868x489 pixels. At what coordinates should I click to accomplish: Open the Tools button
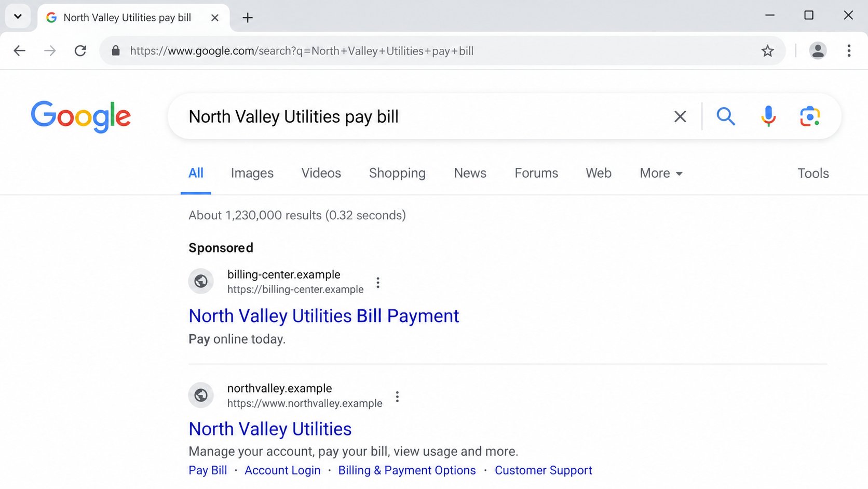click(x=813, y=173)
